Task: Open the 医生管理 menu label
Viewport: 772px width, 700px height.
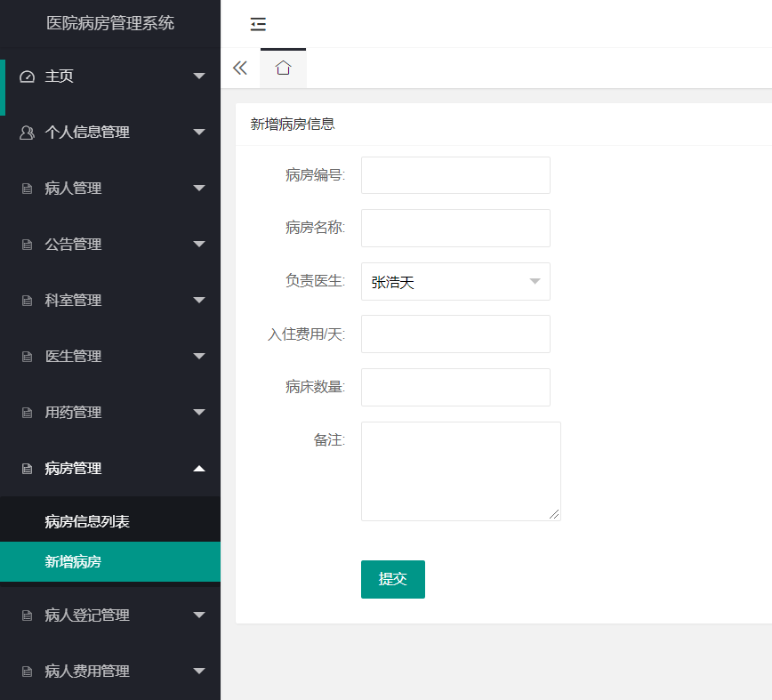Action: tap(73, 357)
